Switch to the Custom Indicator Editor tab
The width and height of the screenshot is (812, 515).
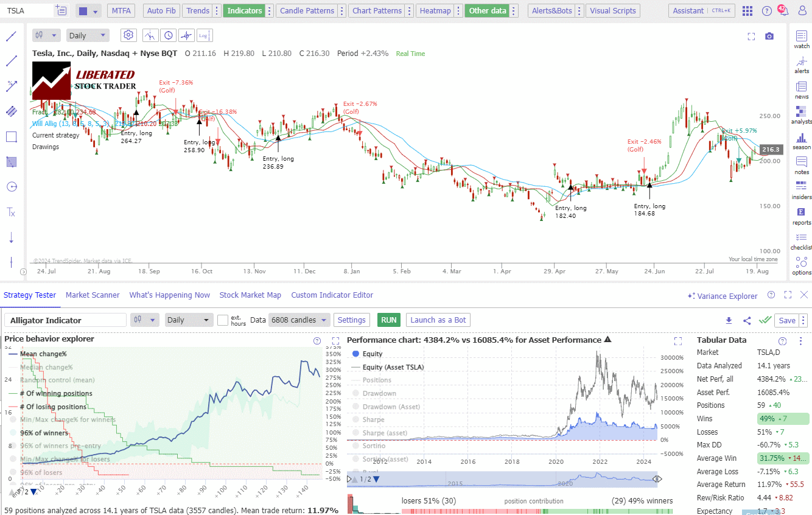(332, 295)
